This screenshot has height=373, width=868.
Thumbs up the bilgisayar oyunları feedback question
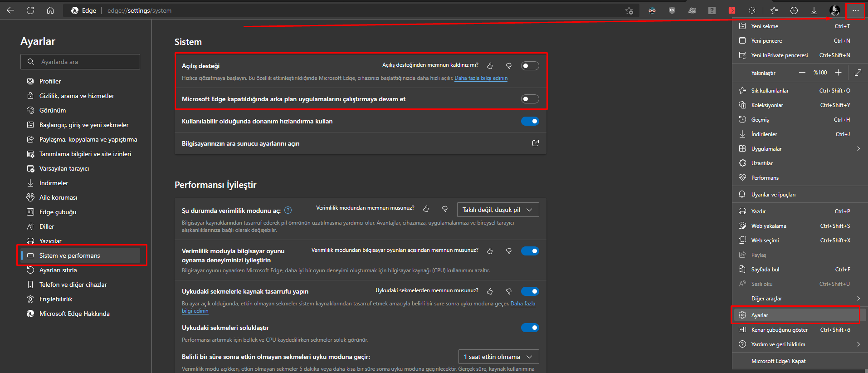(490, 251)
